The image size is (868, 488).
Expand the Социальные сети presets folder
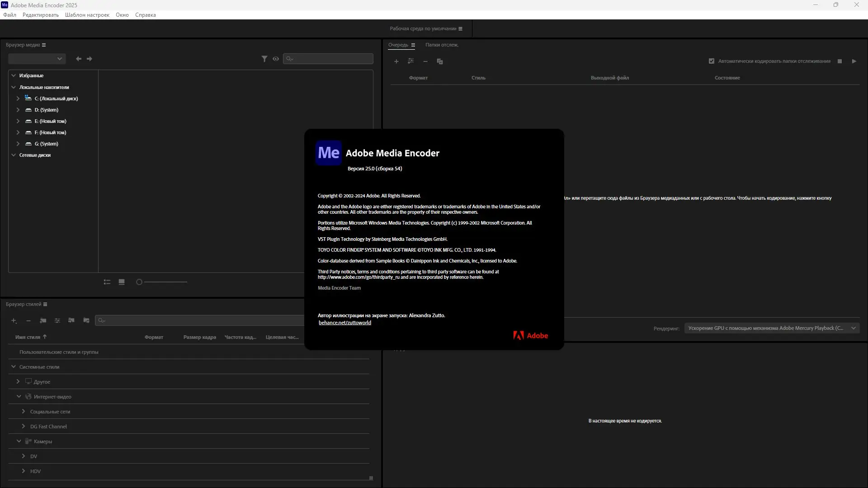24,412
